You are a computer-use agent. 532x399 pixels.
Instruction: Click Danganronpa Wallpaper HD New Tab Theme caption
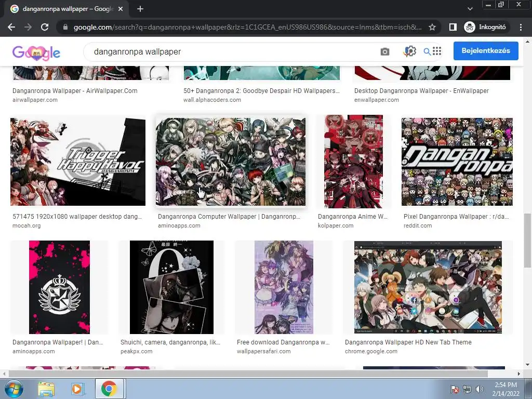tap(408, 342)
